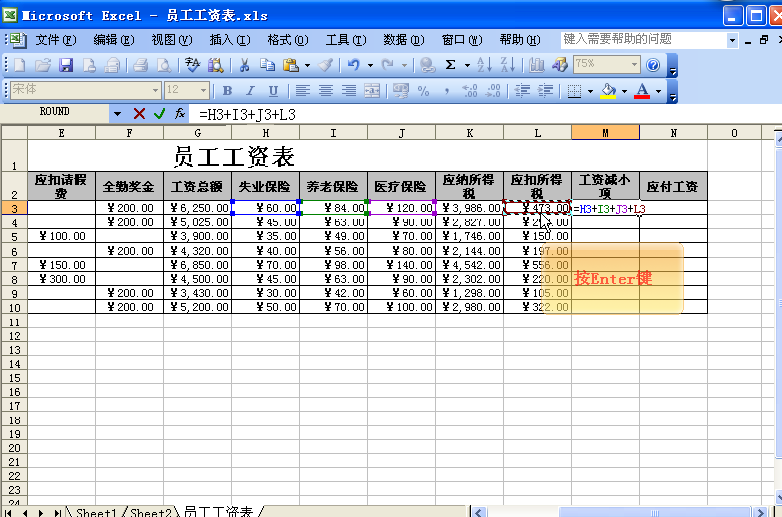Click the Microsoft Excel Help icon
This screenshot has width=782, height=517.
[x=653, y=65]
